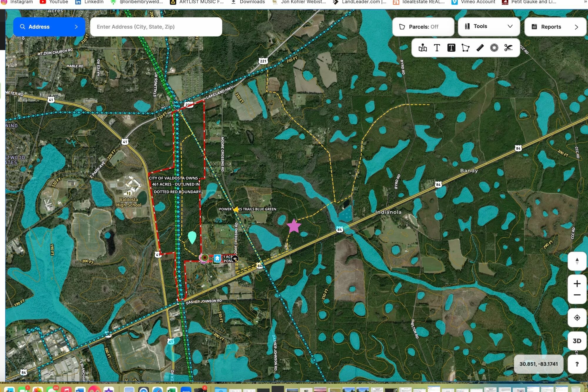588x392 pixels.
Task: Open the Address search type selector
Action: coord(49,27)
